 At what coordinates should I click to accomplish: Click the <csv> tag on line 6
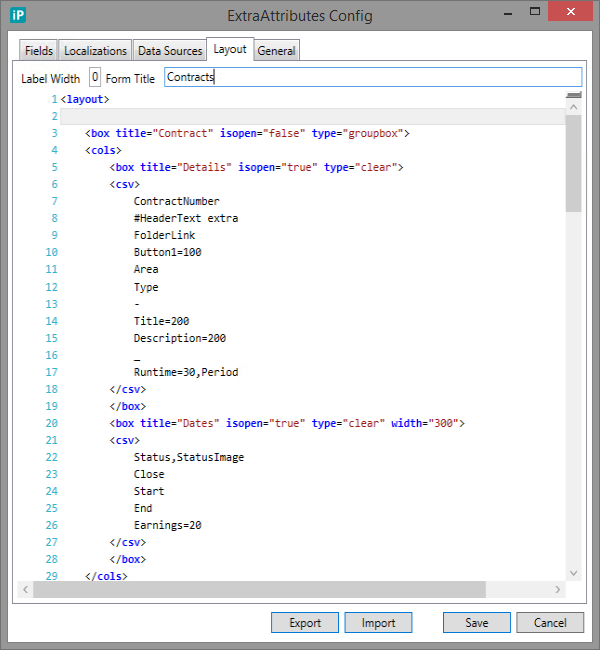[x=125, y=184]
